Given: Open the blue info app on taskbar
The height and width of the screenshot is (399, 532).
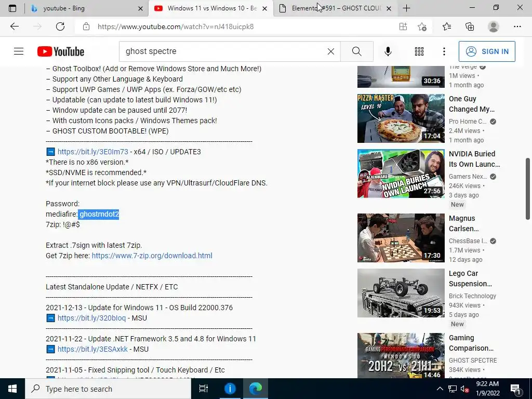Looking at the screenshot, I should (x=230, y=389).
